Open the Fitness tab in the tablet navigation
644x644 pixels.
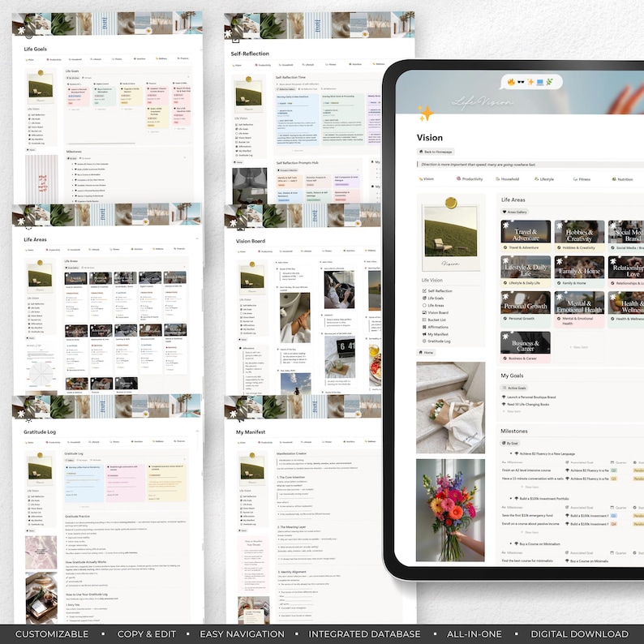click(582, 179)
